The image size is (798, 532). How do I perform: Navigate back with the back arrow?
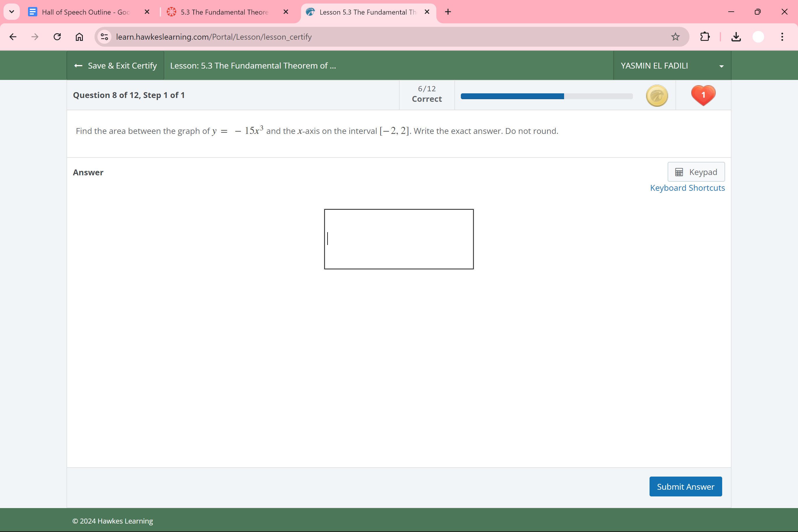coord(13,37)
